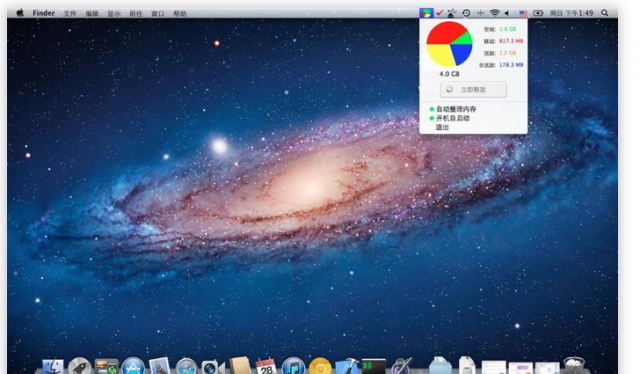Open the Trash in the Dock
The height and width of the screenshot is (374, 640).
[x=573, y=366]
